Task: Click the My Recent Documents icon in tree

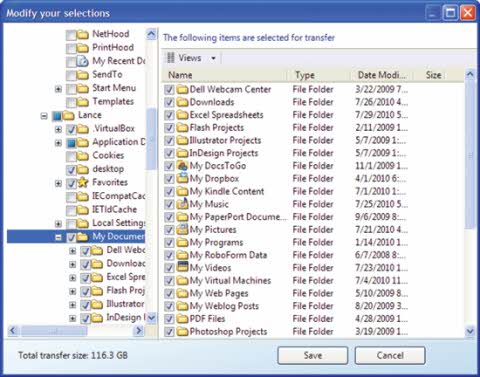Action: [x=83, y=61]
